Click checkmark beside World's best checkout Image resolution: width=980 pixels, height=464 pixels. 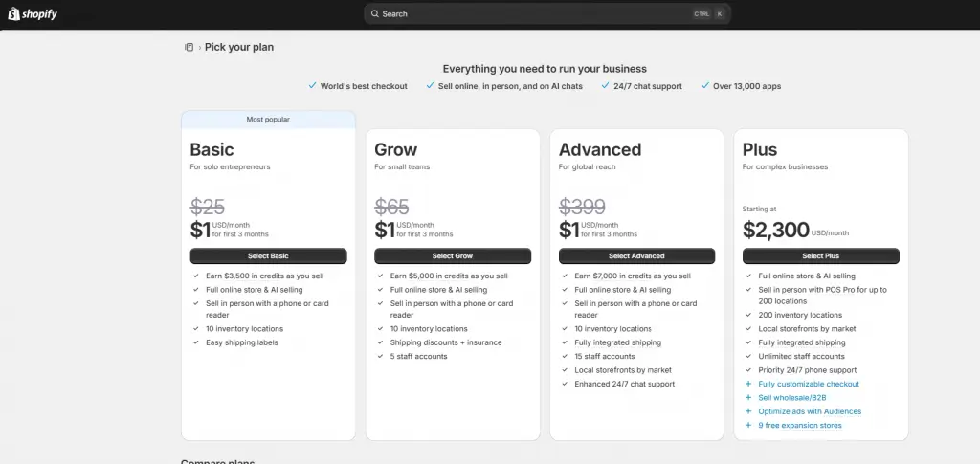pos(313,85)
